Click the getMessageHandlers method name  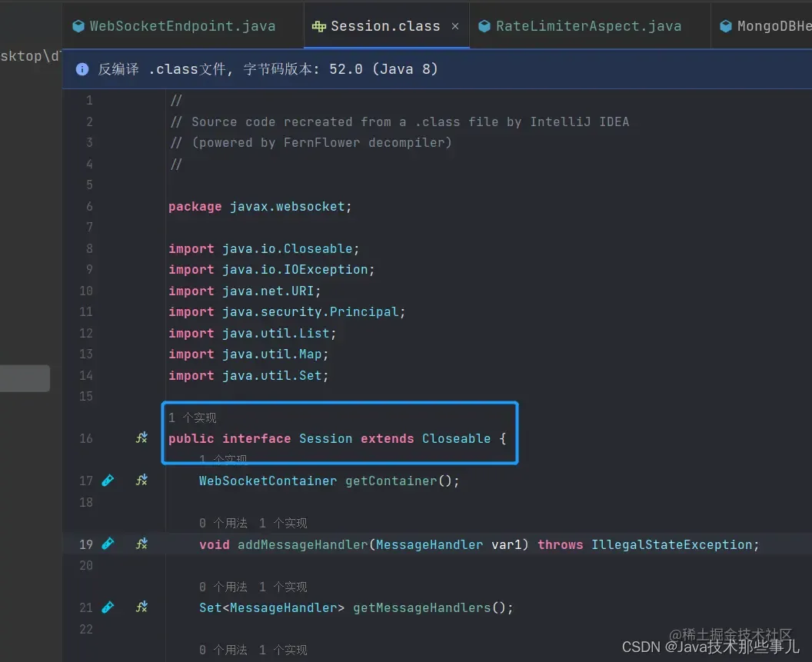pos(421,607)
